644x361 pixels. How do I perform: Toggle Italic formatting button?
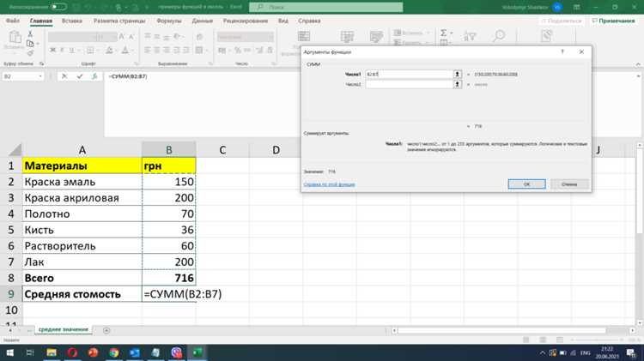click(x=62, y=50)
